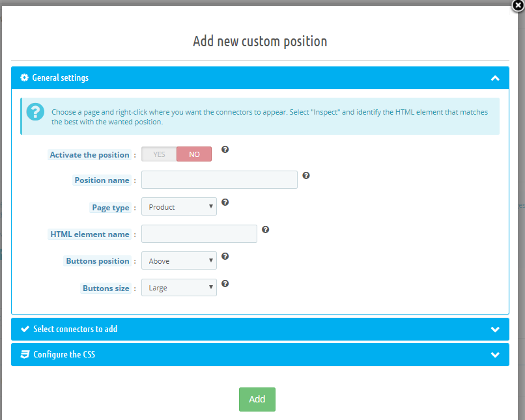The width and height of the screenshot is (525, 420).
Task: Click the green Add button
Action: tap(257, 399)
